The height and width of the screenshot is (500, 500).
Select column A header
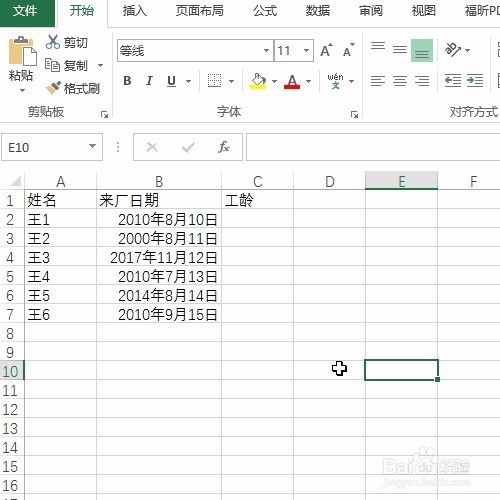60,182
